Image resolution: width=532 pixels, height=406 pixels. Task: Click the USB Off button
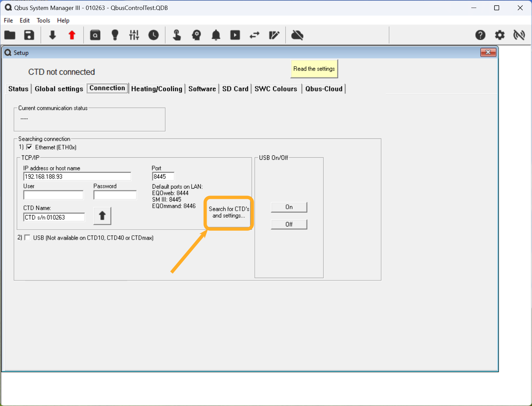point(289,224)
